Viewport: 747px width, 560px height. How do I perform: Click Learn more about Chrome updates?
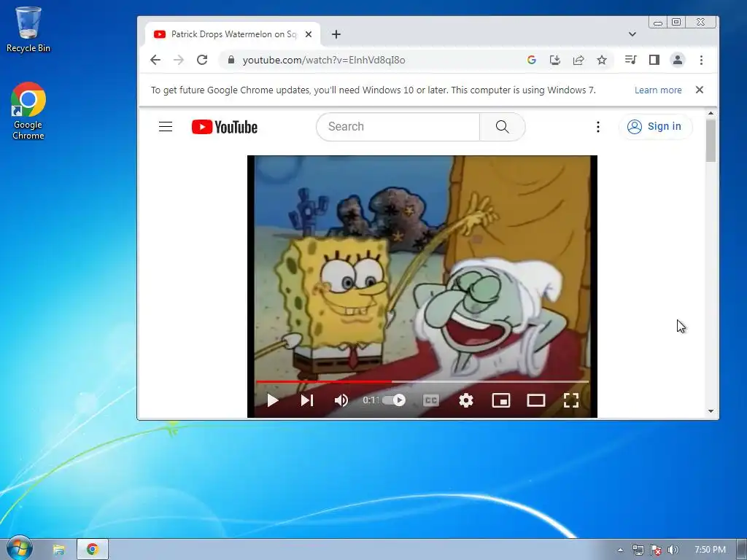point(658,90)
